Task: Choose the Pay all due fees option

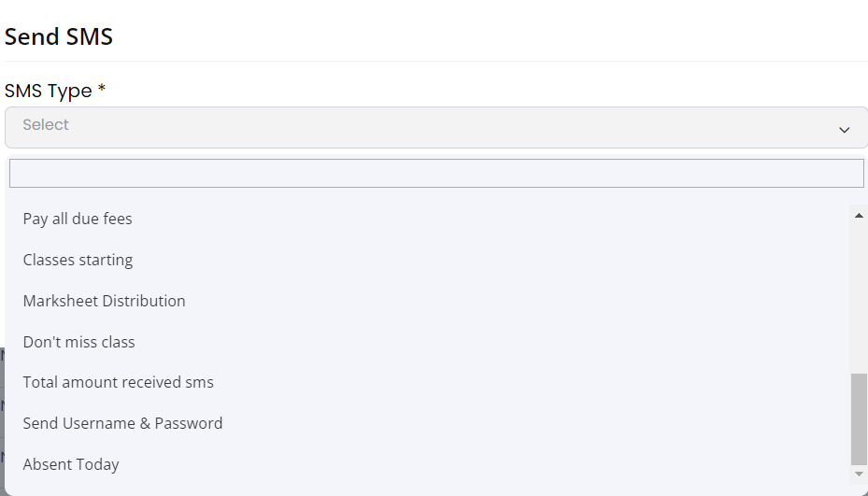Action: coord(78,219)
